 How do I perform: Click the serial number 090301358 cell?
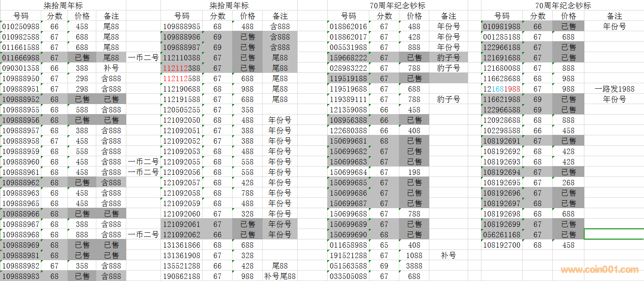21,68
